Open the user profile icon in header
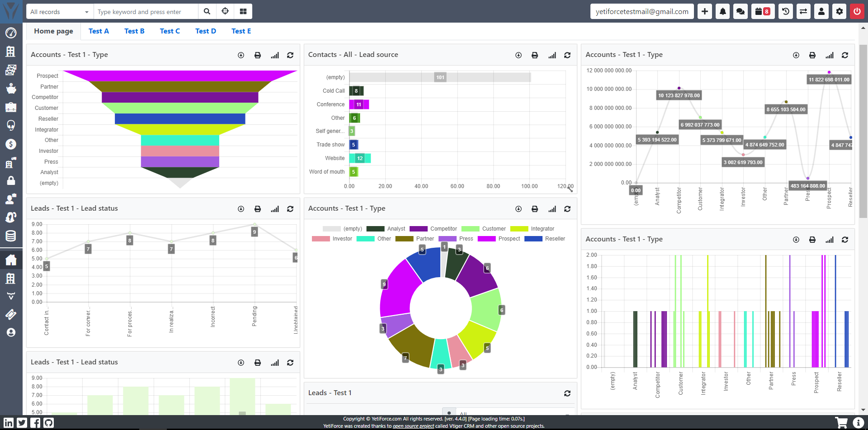 pyautogui.click(x=821, y=12)
